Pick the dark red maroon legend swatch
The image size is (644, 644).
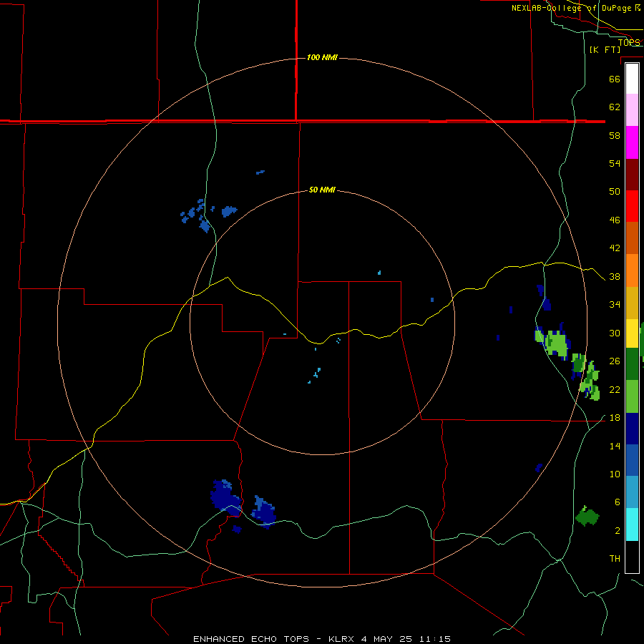tap(632, 175)
